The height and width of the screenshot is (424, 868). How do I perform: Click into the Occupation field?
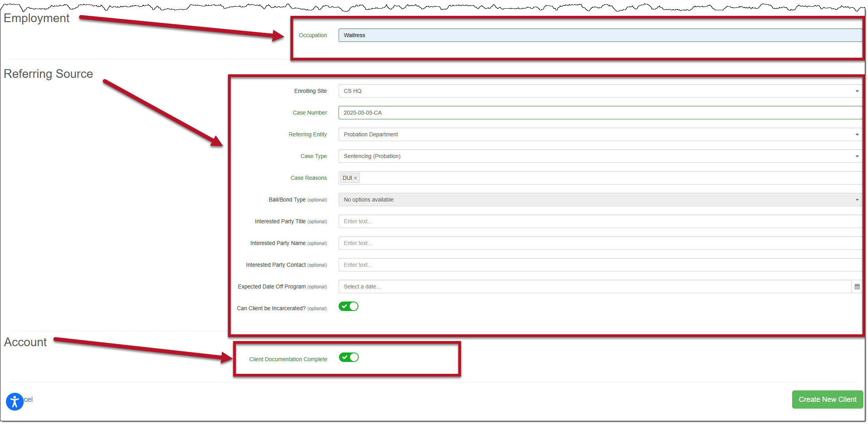click(x=600, y=35)
